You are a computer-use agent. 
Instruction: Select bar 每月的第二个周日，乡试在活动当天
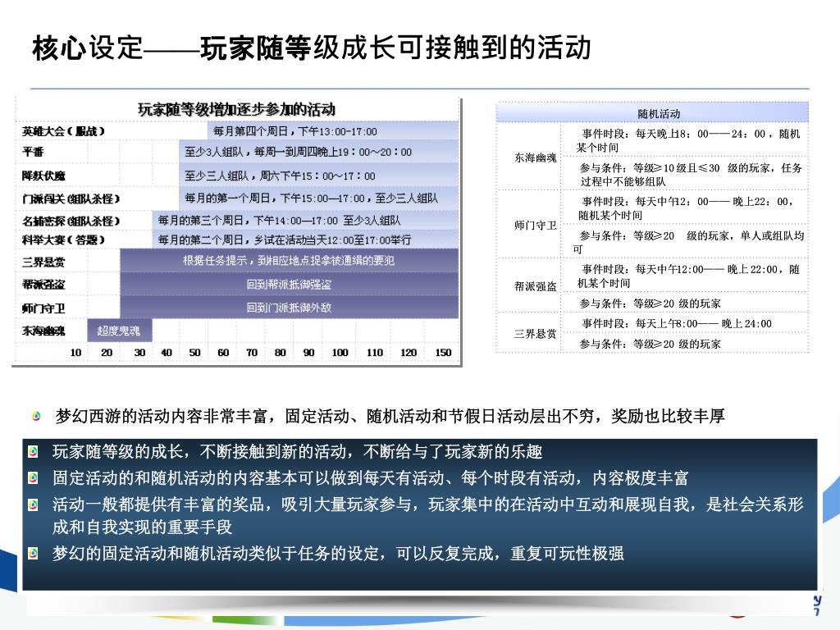(305, 240)
